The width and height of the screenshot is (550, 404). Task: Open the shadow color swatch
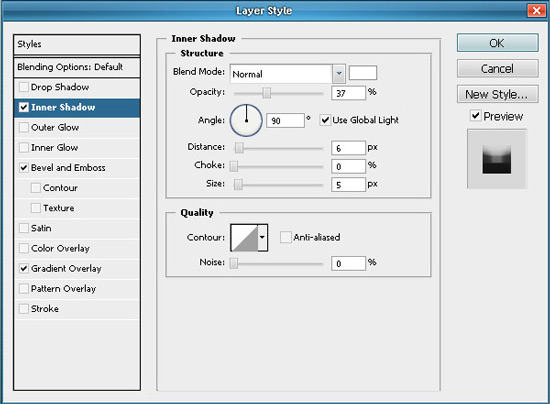(363, 73)
